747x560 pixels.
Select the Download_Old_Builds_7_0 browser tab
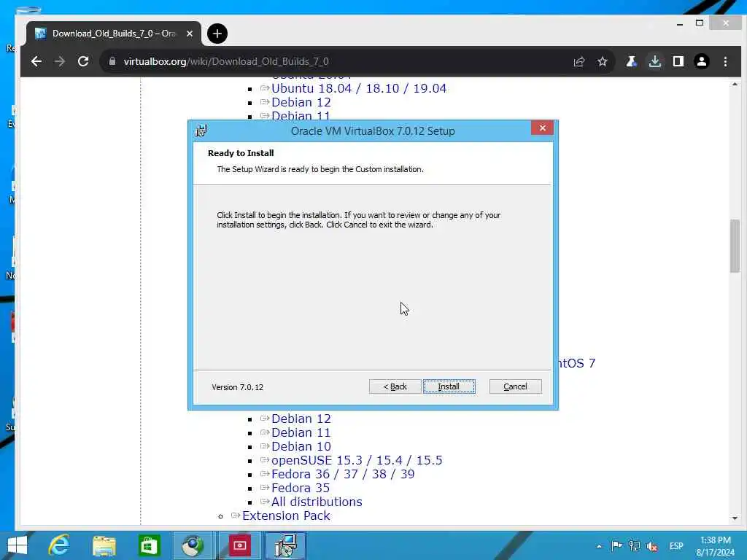pyautogui.click(x=113, y=34)
